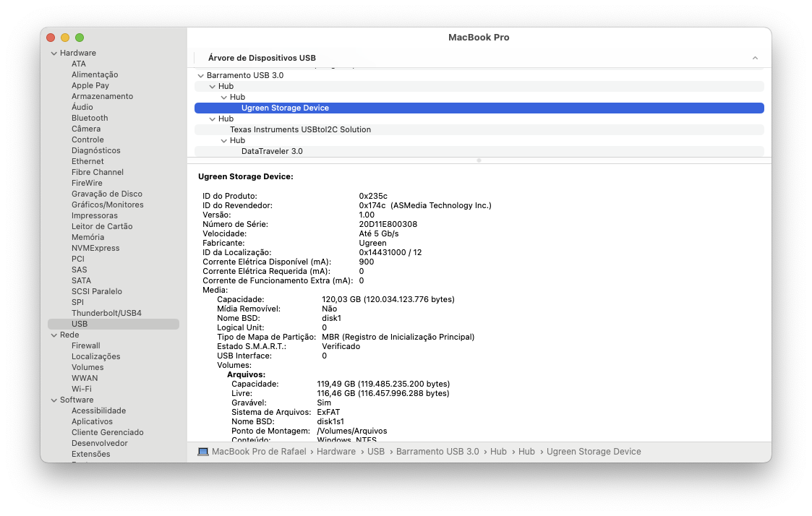Click the ExFAT file system value
This screenshot has width=812, height=516.
(328, 413)
